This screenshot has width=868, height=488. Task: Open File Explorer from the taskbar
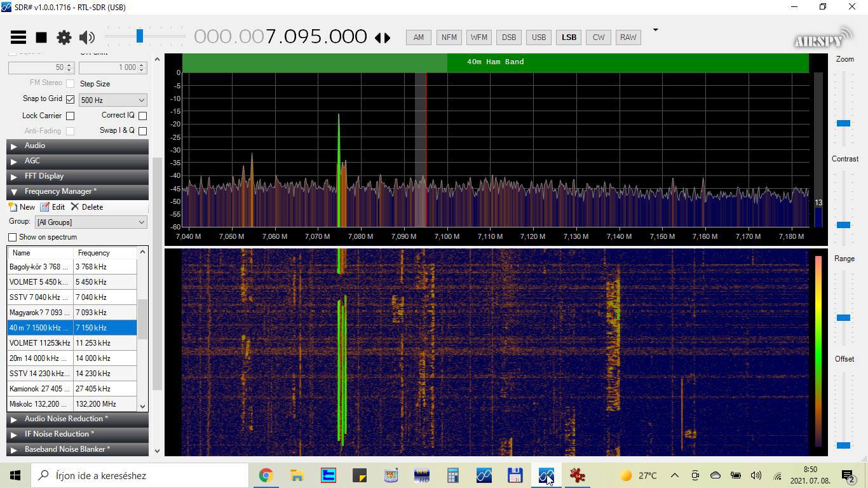point(297,475)
